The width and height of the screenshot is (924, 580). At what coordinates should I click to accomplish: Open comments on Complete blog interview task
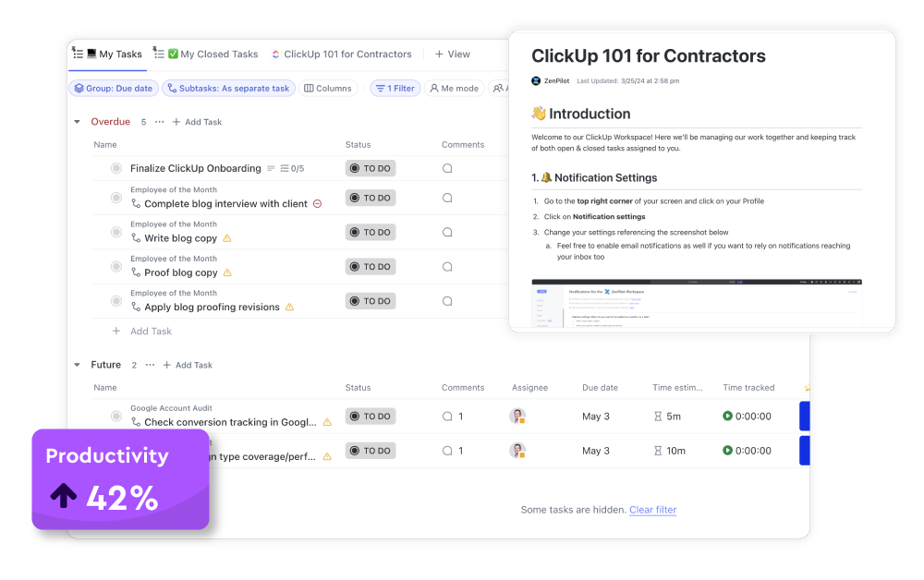[447, 198]
